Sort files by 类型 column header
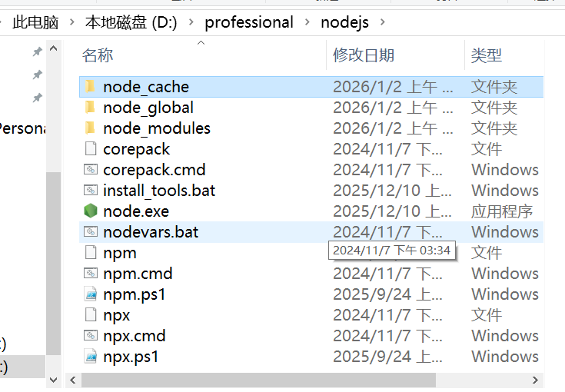The image size is (565, 392). tap(486, 55)
